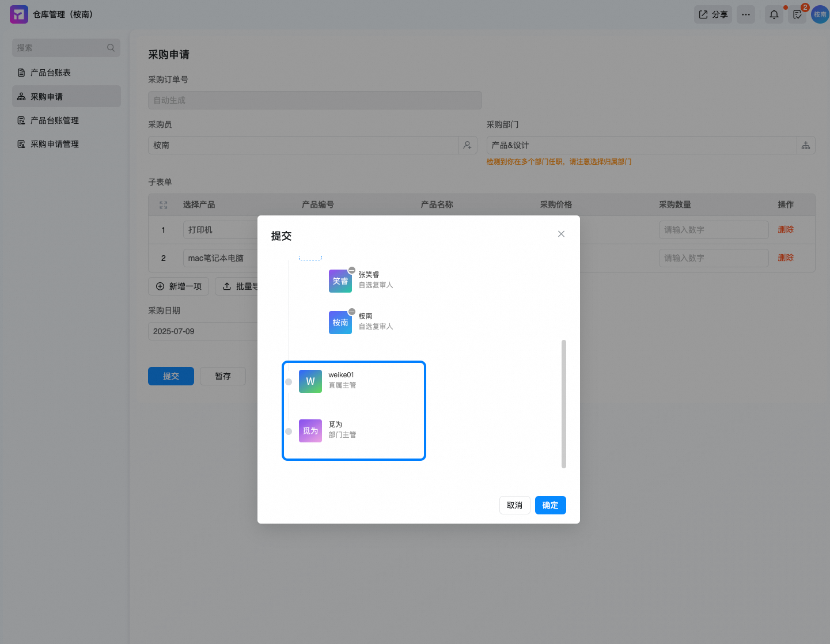Viewport: 830px width, 644px height.
Task: Click the 分享 share button
Action: (713, 14)
